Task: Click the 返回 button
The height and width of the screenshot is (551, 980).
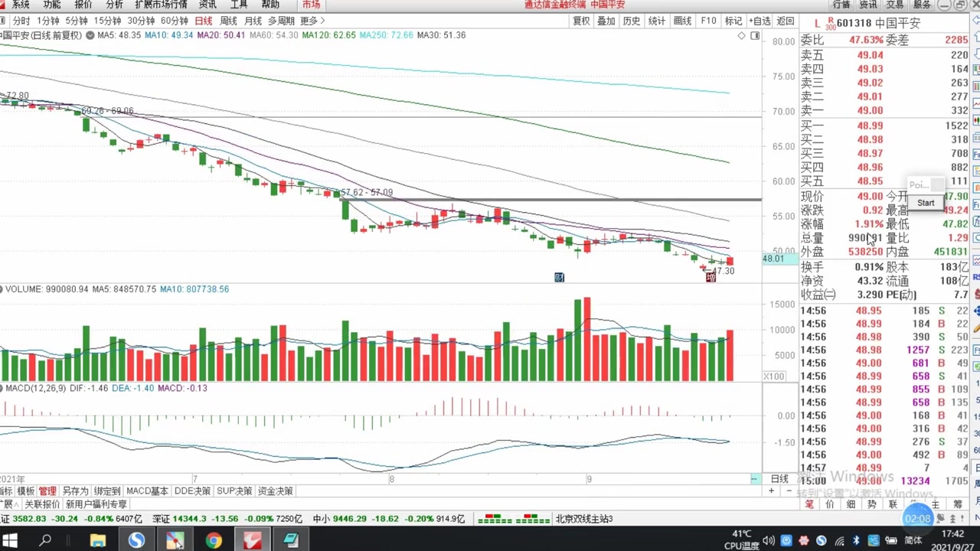Action: tap(786, 21)
